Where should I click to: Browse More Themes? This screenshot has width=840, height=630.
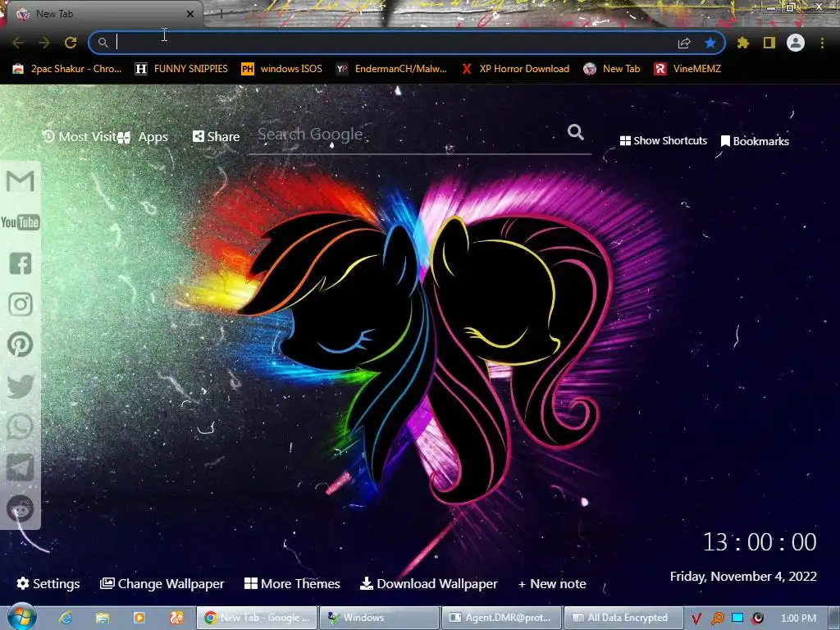click(x=292, y=583)
